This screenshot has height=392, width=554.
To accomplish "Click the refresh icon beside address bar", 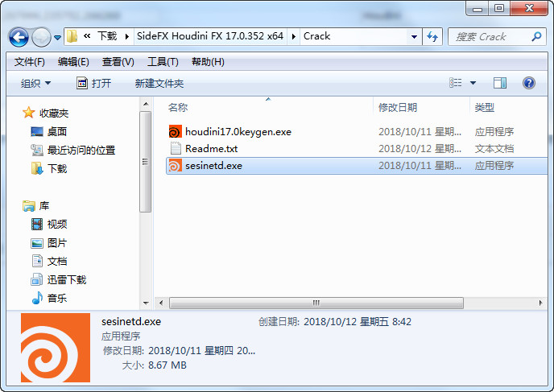I will [x=432, y=36].
